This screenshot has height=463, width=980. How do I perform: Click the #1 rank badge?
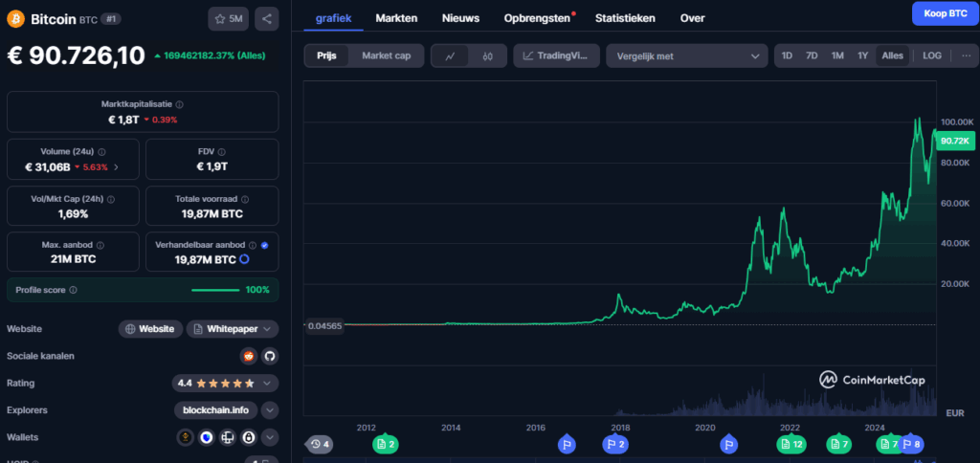[111, 19]
